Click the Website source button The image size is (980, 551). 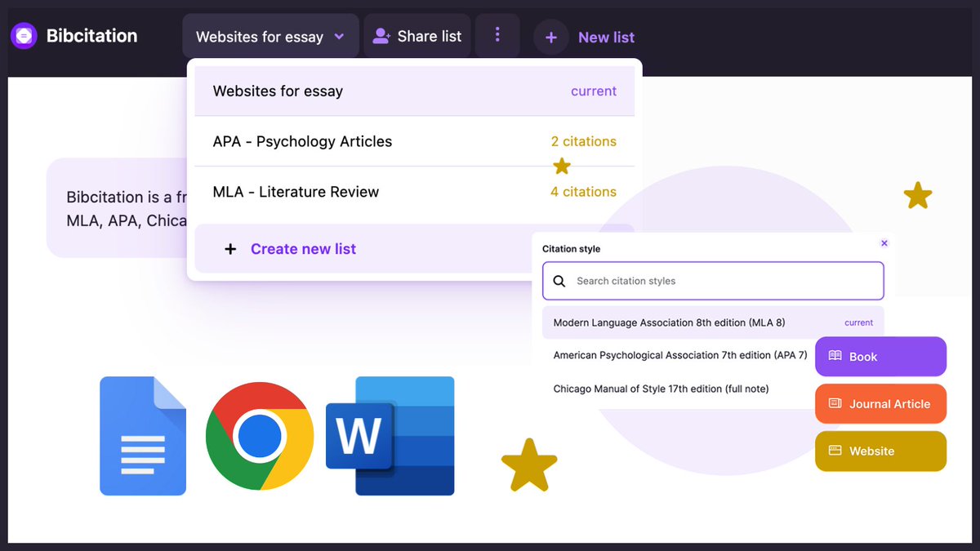(x=880, y=451)
